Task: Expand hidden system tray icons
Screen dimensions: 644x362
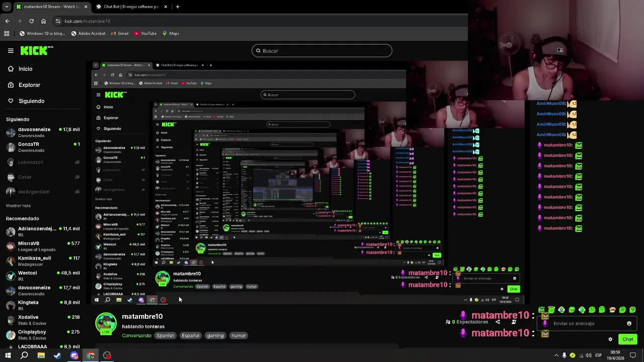Action: tap(555, 355)
